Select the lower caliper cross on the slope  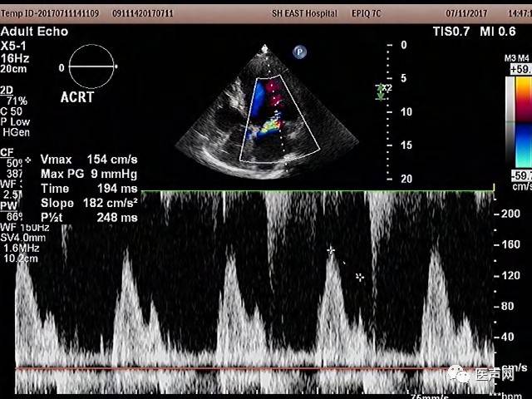click(x=360, y=277)
